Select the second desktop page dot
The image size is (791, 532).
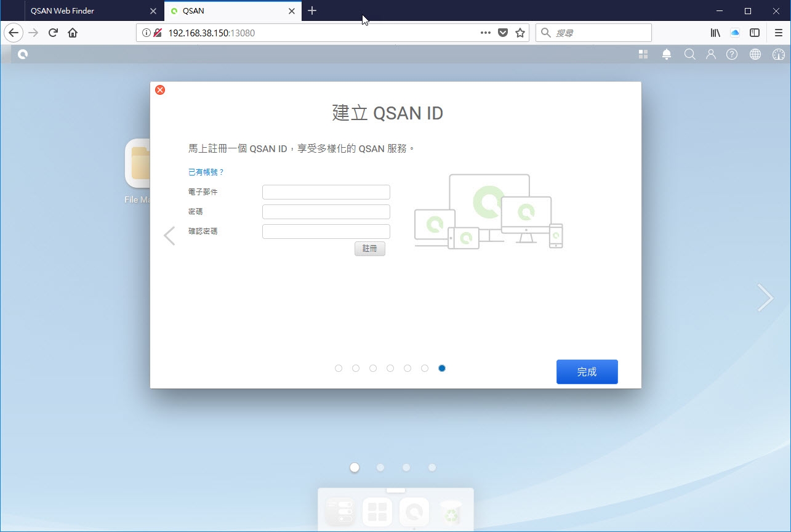380,467
